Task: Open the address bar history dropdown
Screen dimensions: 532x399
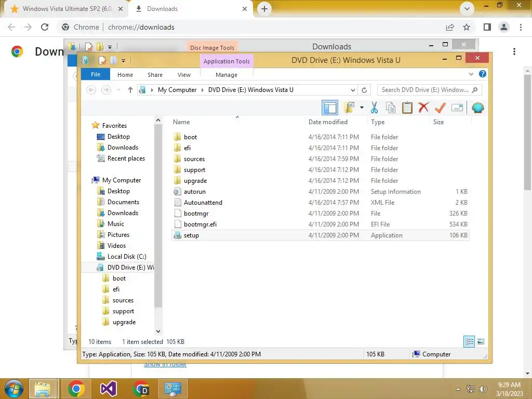Action: coord(353,90)
